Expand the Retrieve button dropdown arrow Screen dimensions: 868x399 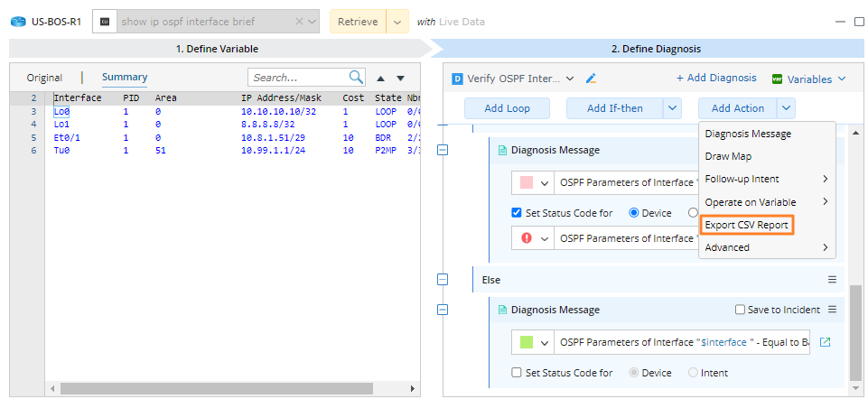coord(397,21)
